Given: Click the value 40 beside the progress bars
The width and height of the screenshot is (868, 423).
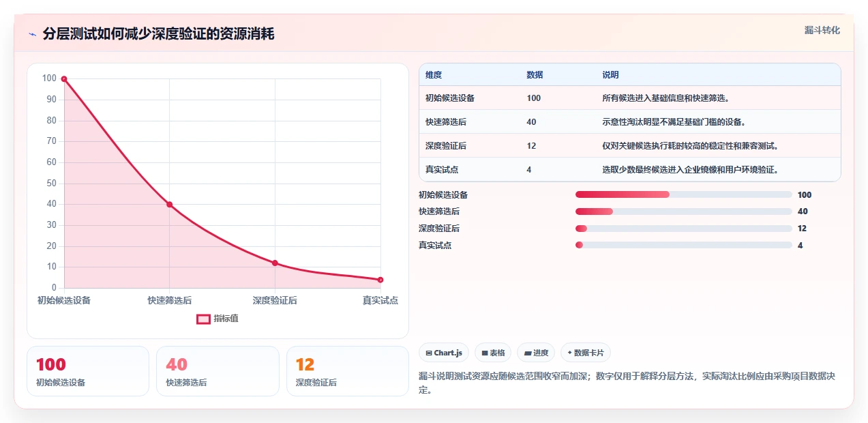Looking at the screenshot, I should [803, 211].
